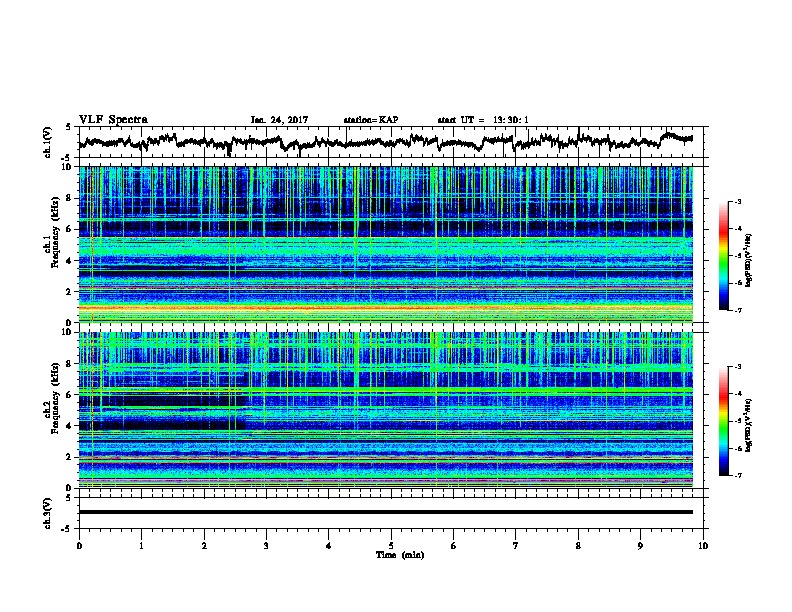Screen dimensions: 792x612
Task: Click time axis tick label "5" below the plots
Action: tap(391, 545)
